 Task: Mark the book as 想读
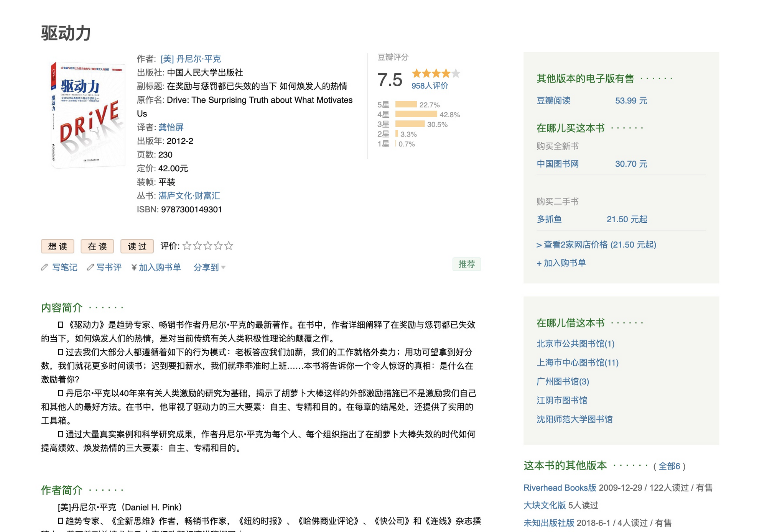pyautogui.click(x=58, y=246)
